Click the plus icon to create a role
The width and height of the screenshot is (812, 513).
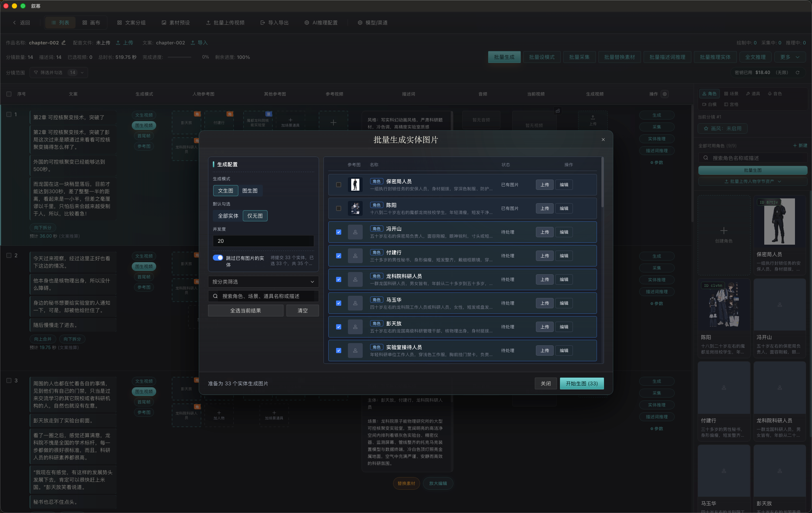point(724,230)
